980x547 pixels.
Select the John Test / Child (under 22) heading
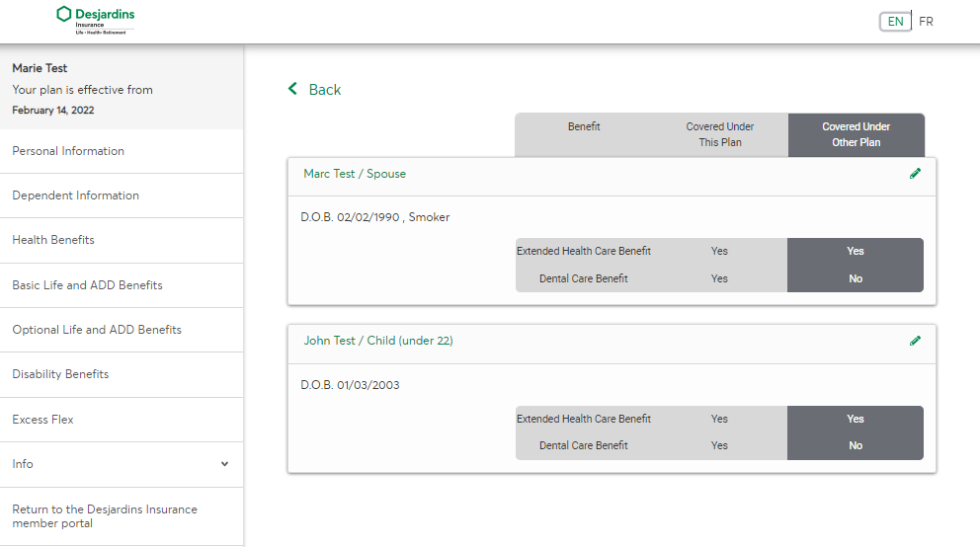(378, 341)
